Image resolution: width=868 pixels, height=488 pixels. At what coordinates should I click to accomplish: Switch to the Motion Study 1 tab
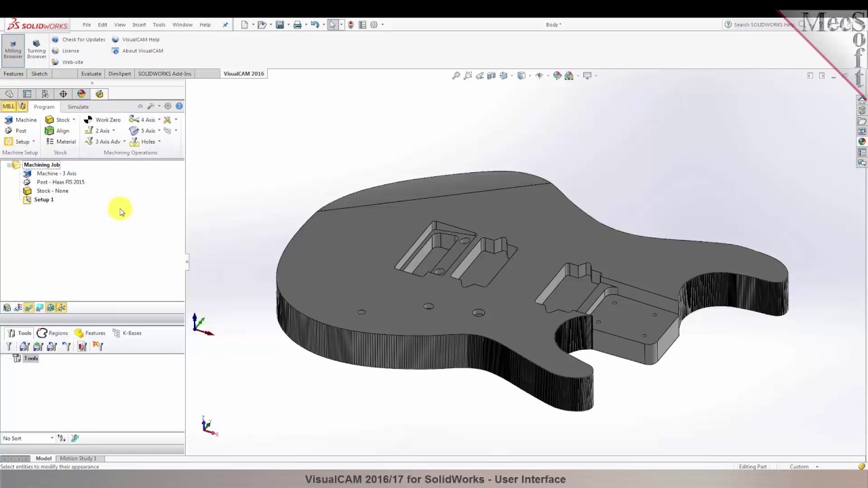point(78,458)
